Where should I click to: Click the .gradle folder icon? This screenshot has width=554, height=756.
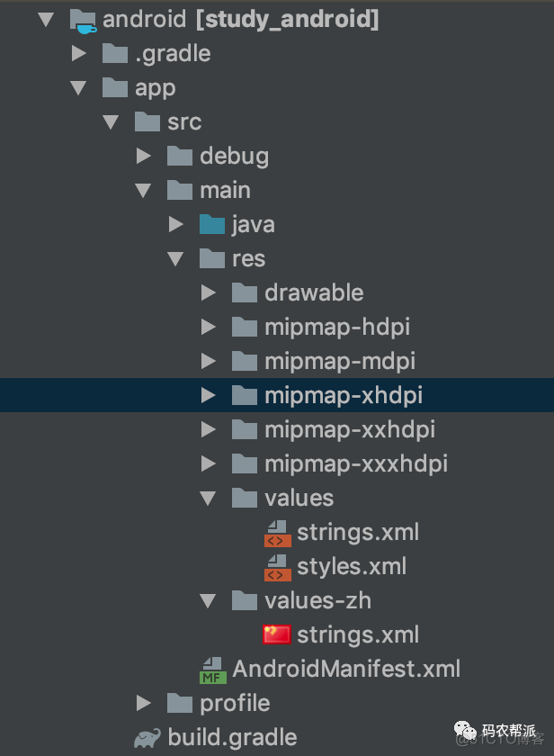coord(115,53)
